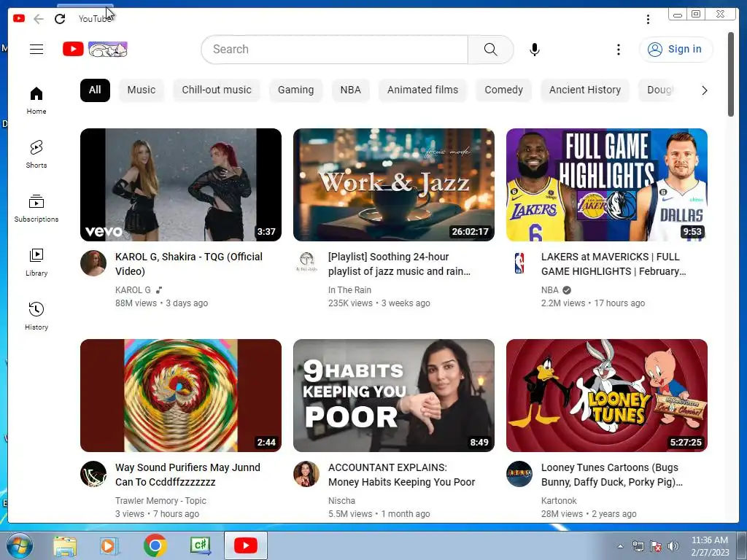The width and height of the screenshot is (747, 560).
Task: Open Windows Explorer from the taskbar
Action: click(65, 545)
